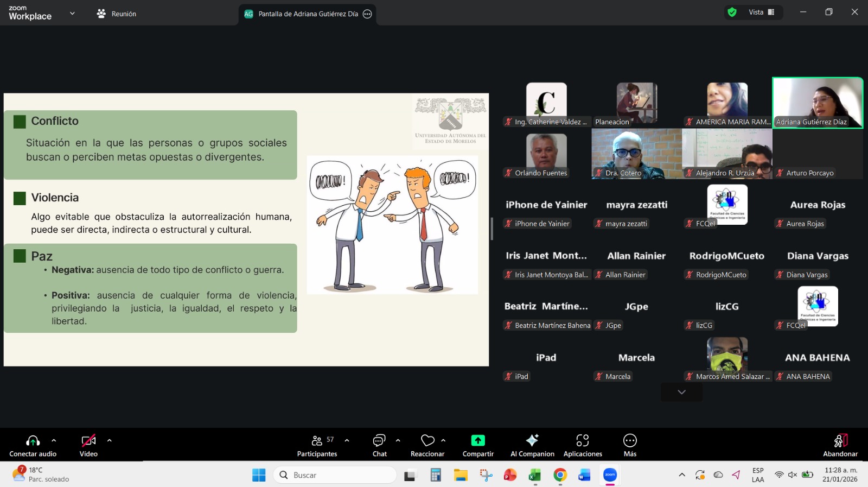Select the Reunión tab
The width and height of the screenshot is (868, 487).
pos(117,14)
